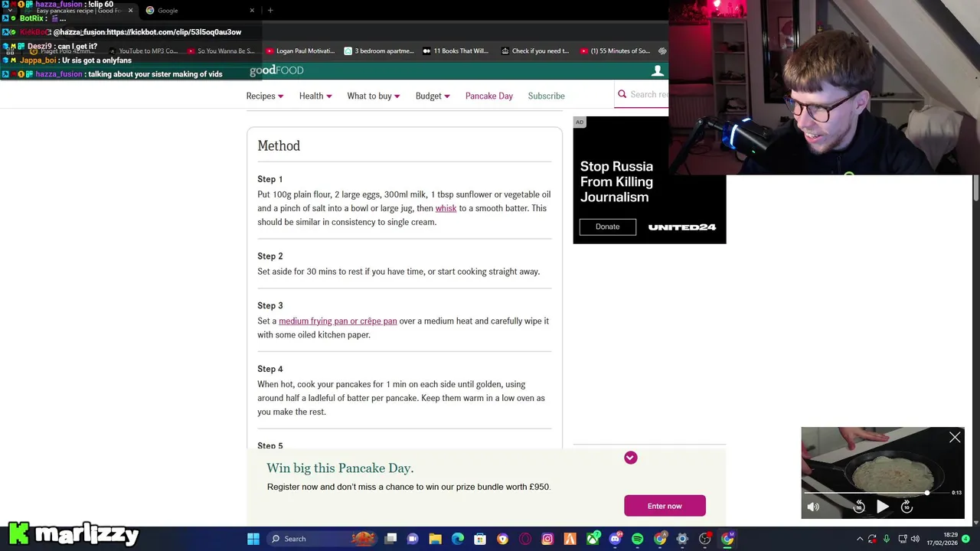Expand the Health menu

pos(315,96)
